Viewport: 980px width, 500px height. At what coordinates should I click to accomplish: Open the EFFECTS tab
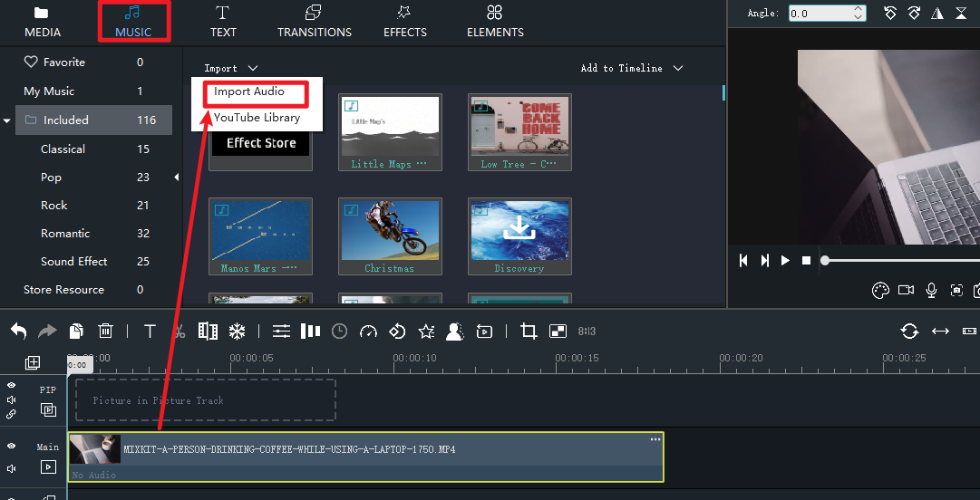click(405, 22)
